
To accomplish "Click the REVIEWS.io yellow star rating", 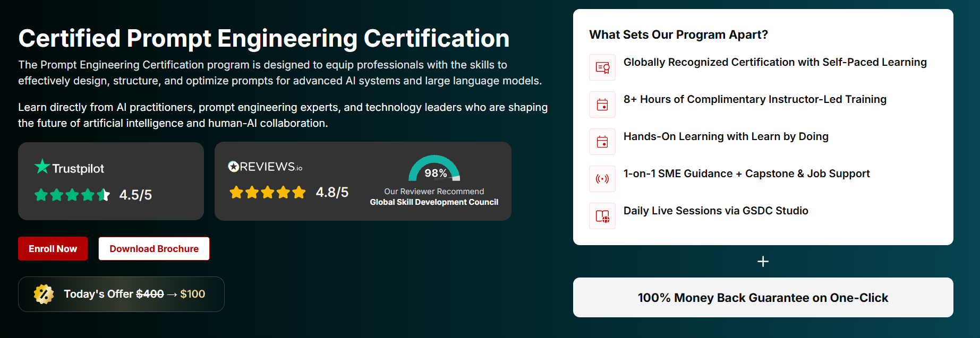I will point(268,192).
